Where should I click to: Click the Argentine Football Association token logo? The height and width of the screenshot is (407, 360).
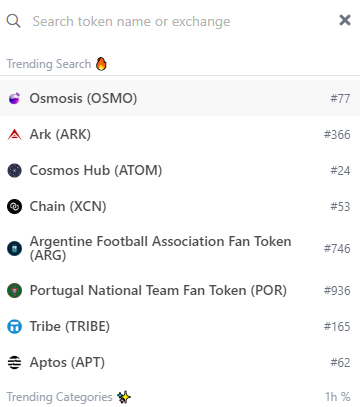pyautogui.click(x=14, y=248)
